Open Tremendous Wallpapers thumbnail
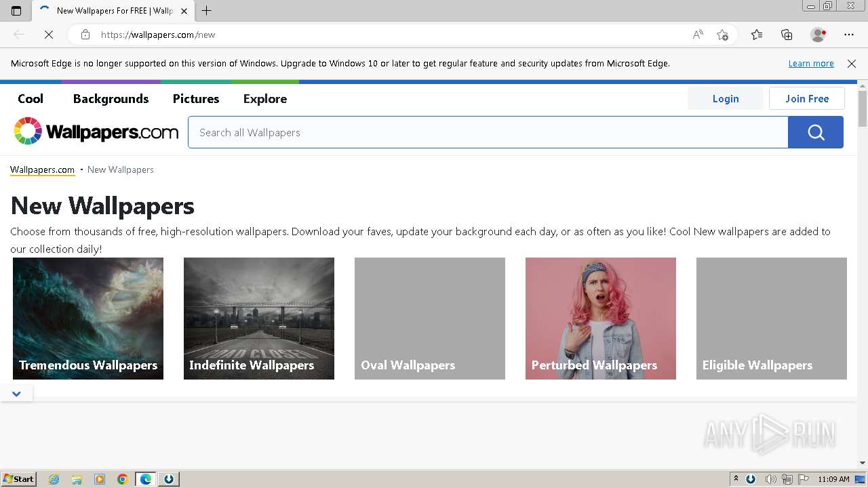The image size is (868, 488). 88,319
